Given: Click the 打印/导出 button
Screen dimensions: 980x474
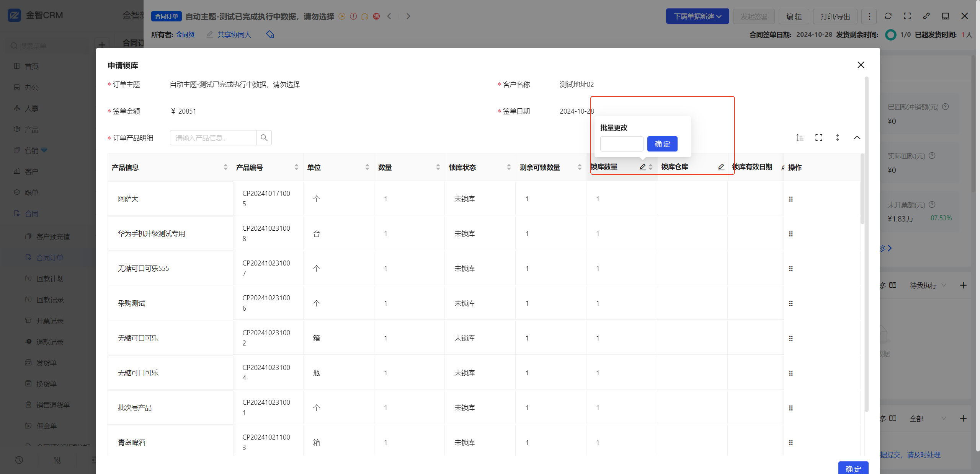Looking at the screenshot, I should [x=835, y=16].
